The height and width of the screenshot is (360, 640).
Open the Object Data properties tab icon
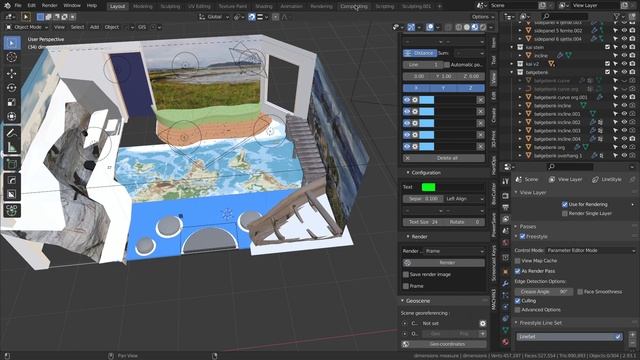[x=505, y=330]
